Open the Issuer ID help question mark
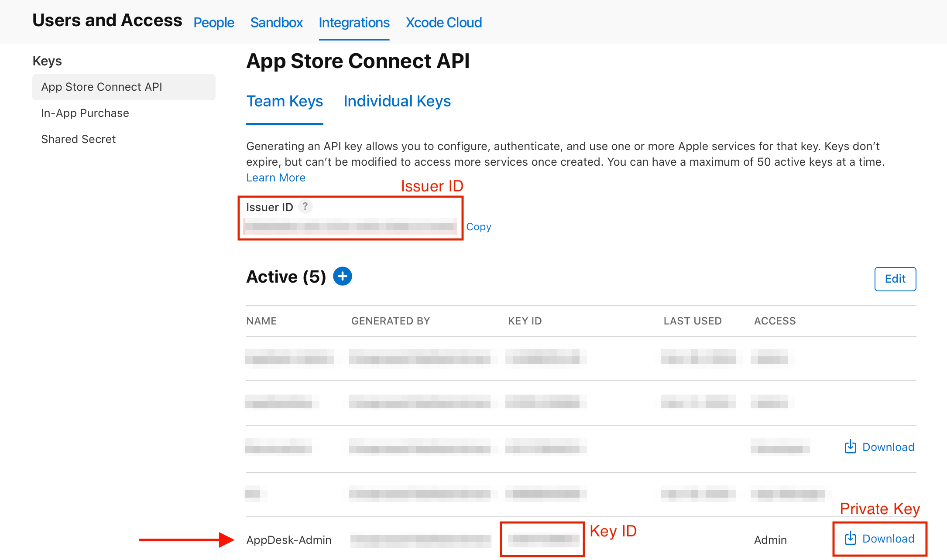 click(x=305, y=207)
